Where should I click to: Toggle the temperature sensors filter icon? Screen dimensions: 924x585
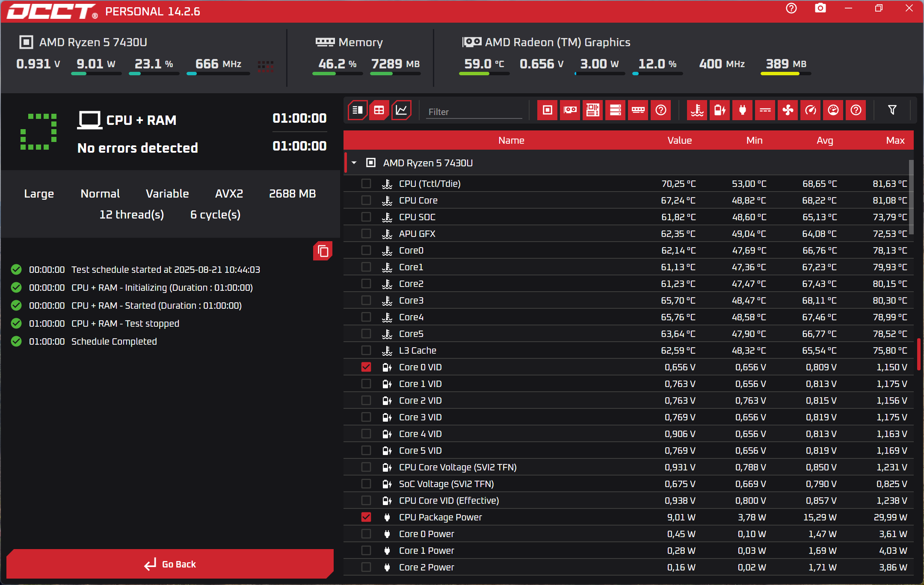pyautogui.click(x=697, y=110)
